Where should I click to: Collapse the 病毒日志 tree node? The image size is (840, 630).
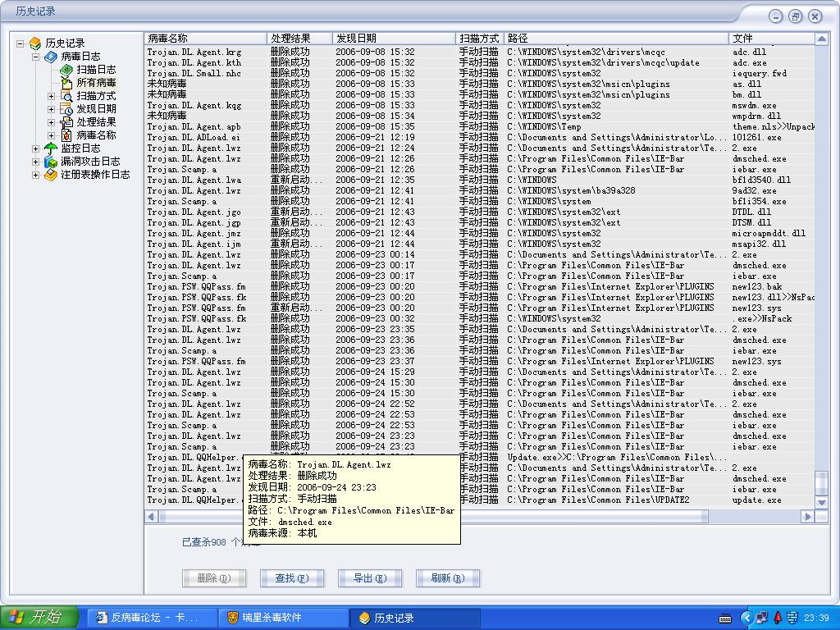(x=36, y=57)
